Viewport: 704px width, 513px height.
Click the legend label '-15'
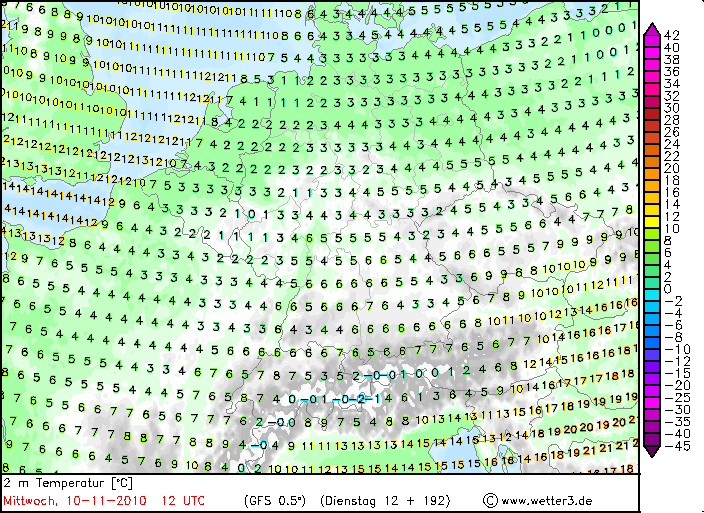[677, 374]
